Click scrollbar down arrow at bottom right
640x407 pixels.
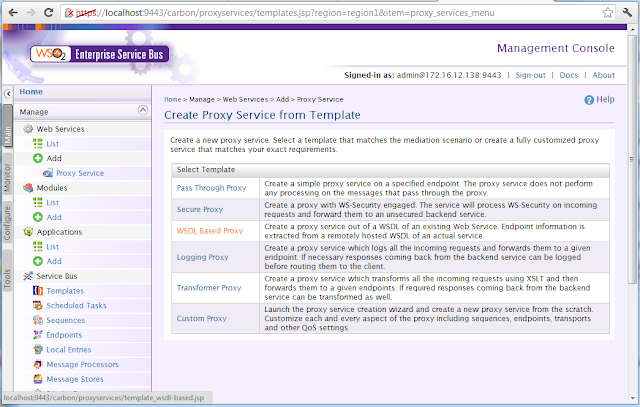click(x=632, y=398)
